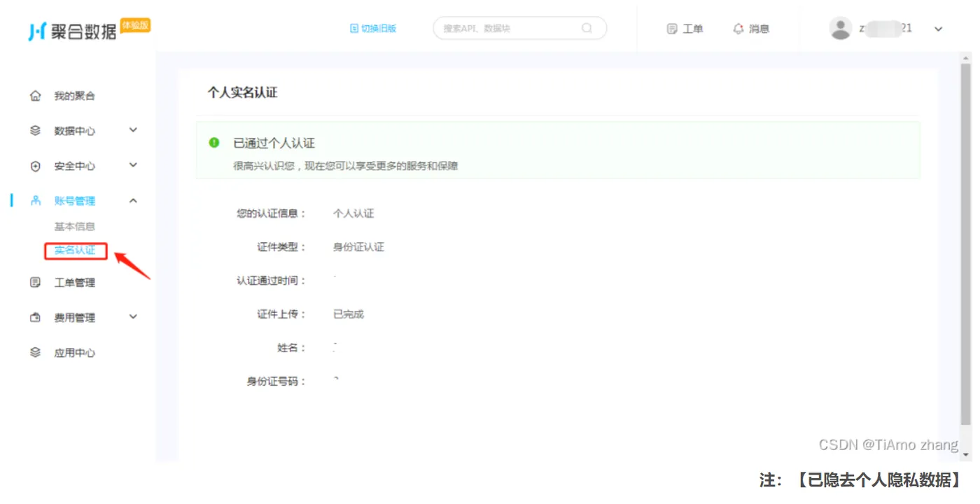Click the green verified status icon
The width and height of the screenshot is (980, 504).
click(x=214, y=143)
